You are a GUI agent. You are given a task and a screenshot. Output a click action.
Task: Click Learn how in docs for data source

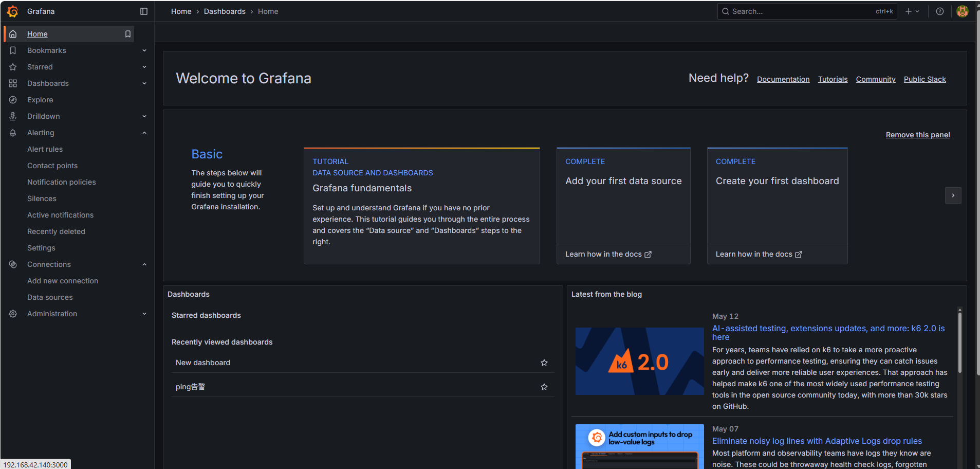[x=608, y=254]
